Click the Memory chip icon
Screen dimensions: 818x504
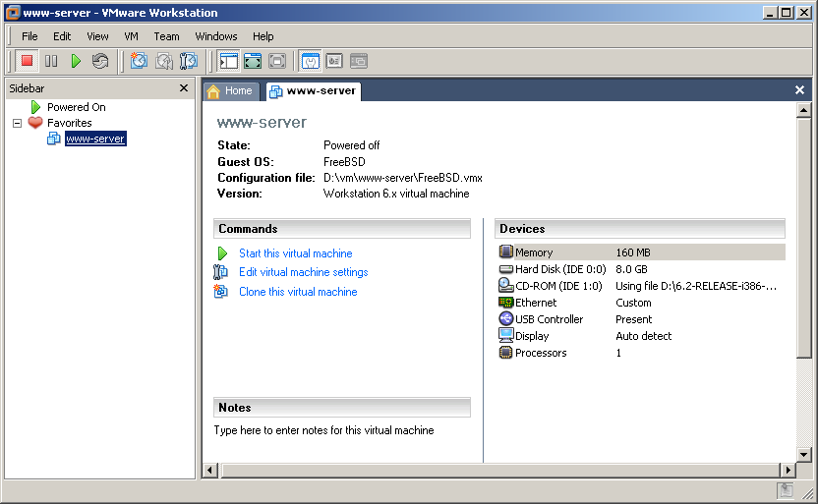(506, 252)
